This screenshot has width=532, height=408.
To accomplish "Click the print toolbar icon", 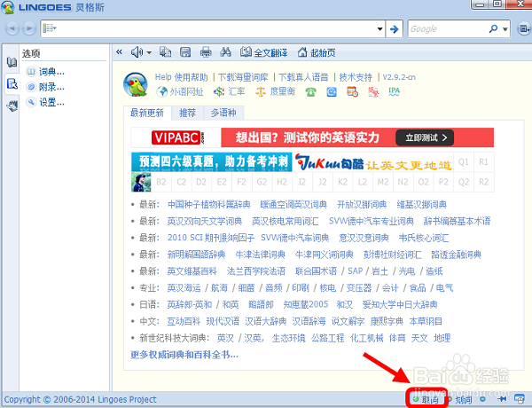I will (x=206, y=52).
